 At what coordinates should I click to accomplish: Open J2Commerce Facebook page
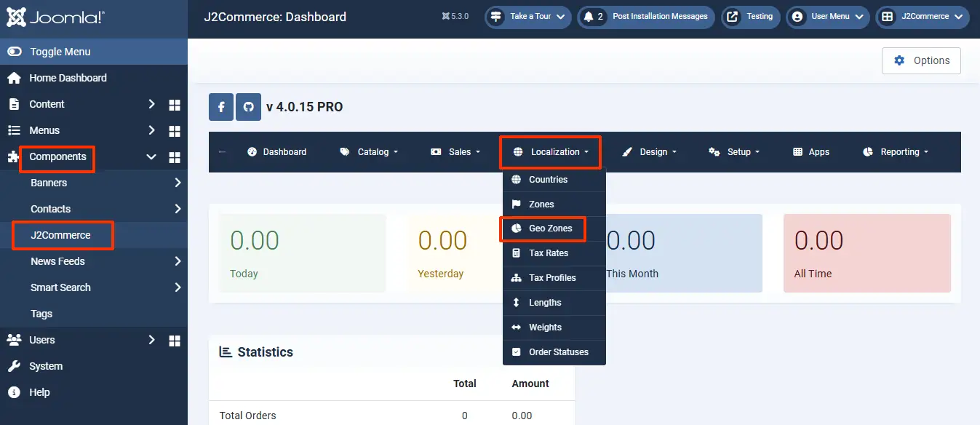click(221, 107)
